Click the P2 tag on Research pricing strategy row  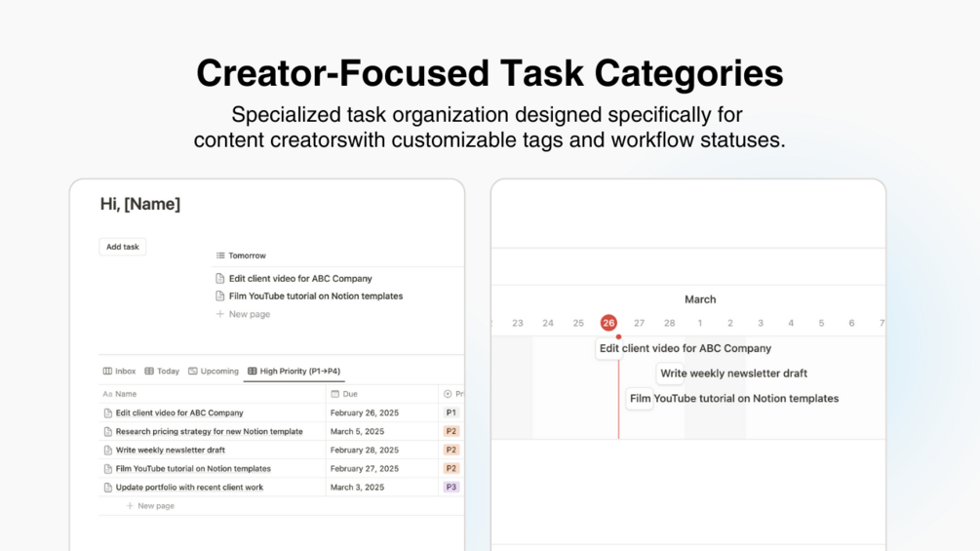(451, 432)
